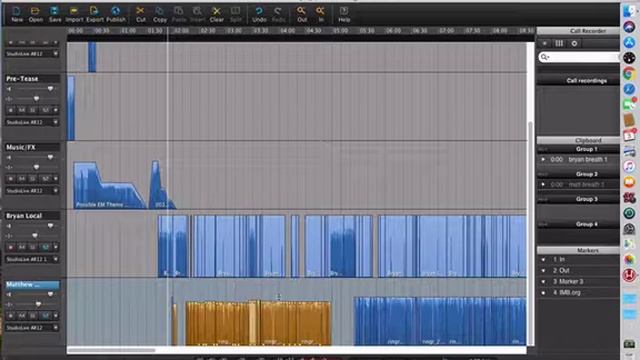The image size is (640, 360).
Task: Open Pre-Tease StudioLive AR12 input dropdown
Action: (31, 122)
